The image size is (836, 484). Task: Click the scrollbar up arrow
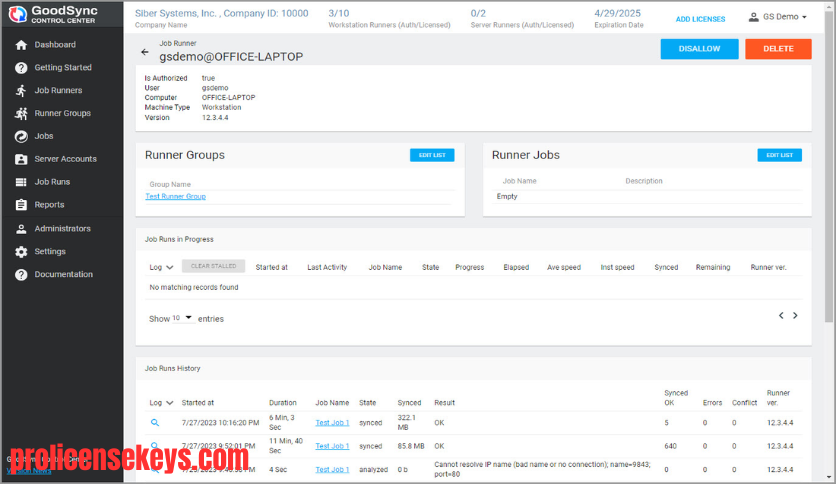point(829,5)
